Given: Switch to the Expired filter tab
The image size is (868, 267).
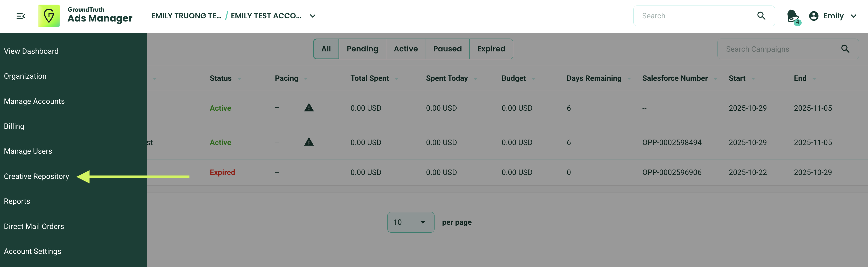Looking at the screenshot, I should (x=491, y=49).
